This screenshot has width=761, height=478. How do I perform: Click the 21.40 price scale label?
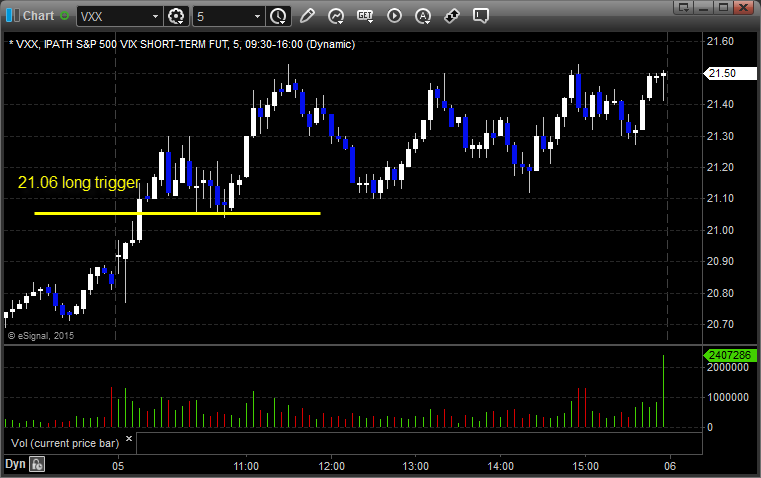pos(720,104)
